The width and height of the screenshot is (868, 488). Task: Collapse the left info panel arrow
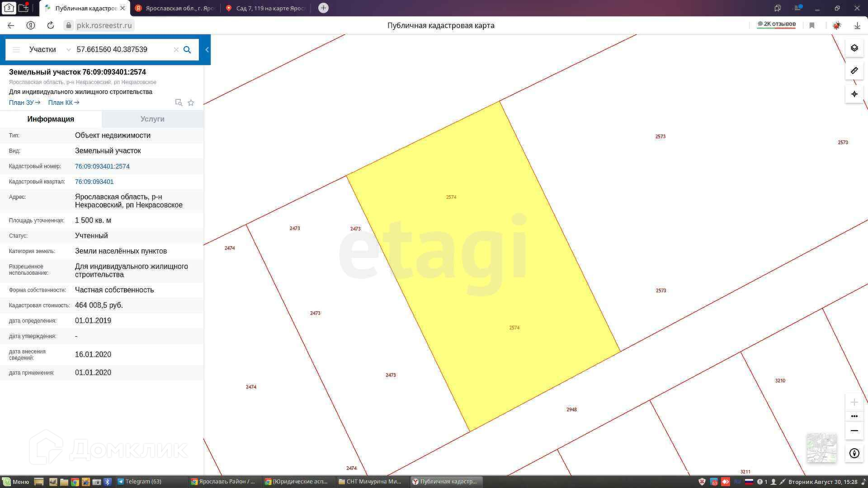(207, 50)
